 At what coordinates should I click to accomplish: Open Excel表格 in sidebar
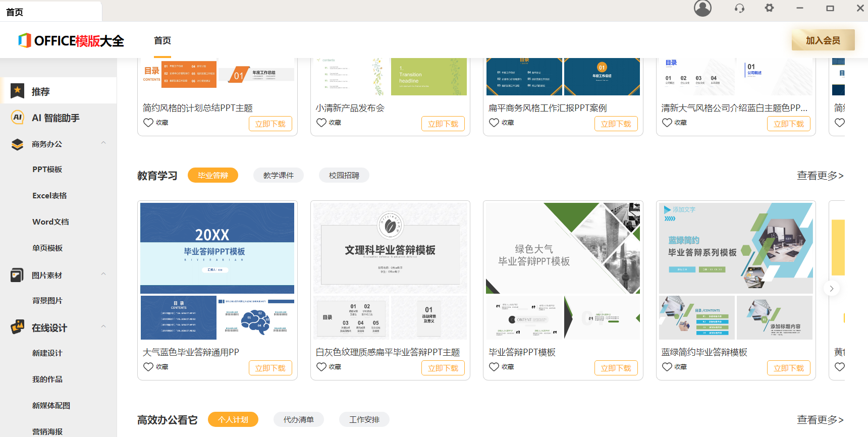coord(49,195)
